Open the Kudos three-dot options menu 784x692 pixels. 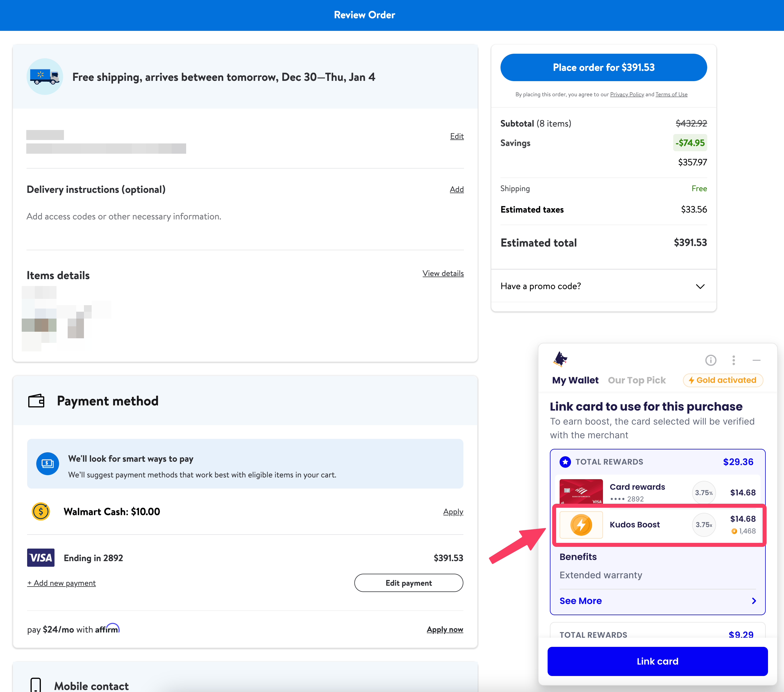point(733,360)
